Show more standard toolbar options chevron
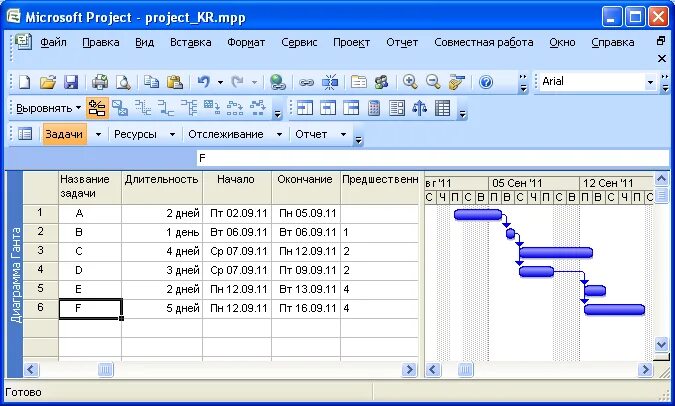Viewport: 675px width, 406px height. point(523,83)
